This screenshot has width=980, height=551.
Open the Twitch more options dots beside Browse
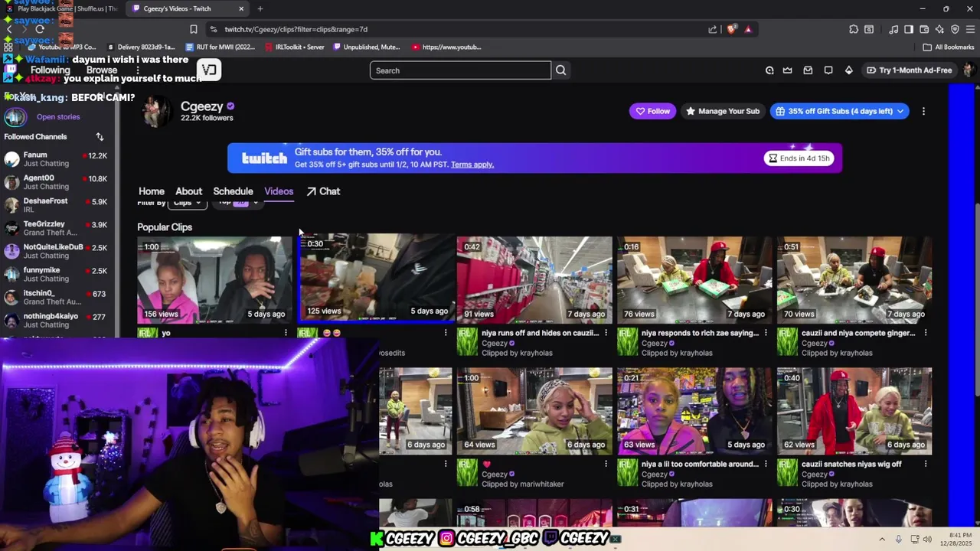136,70
